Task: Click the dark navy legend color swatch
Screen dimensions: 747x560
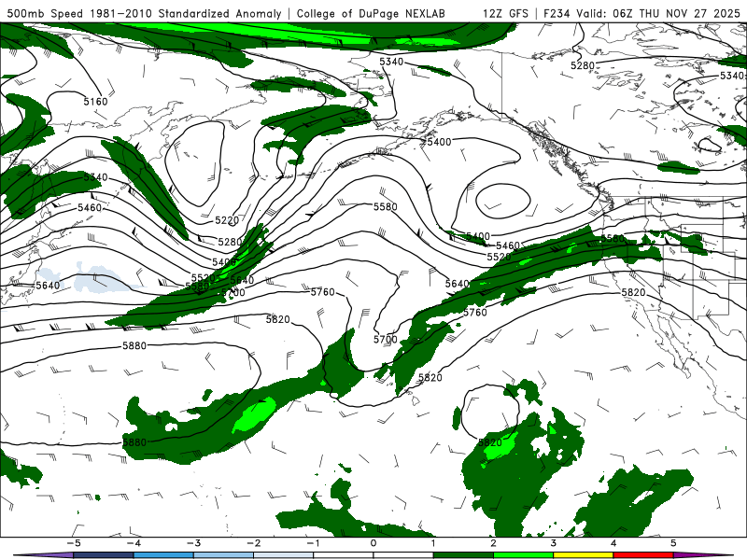Action: 104,555
